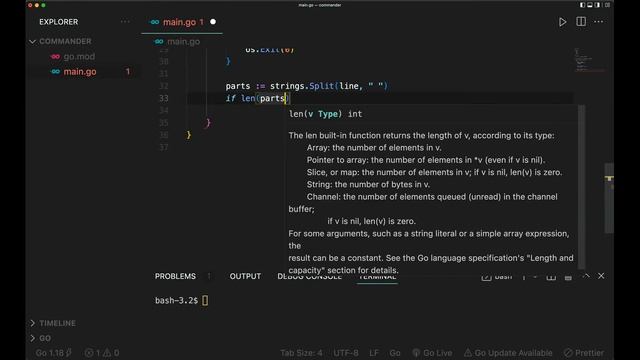The image size is (640, 360).
Task: Start Go Live server from status bar
Action: 432,353
